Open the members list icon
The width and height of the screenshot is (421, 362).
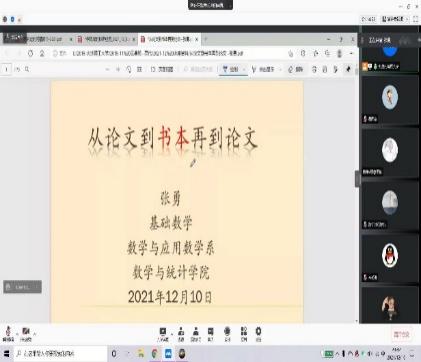pyautogui.click(x=196, y=334)
